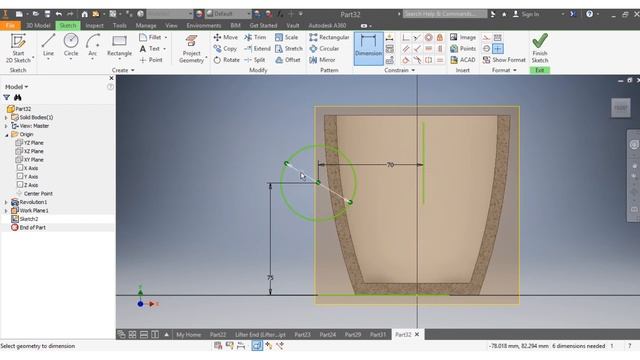Toggle visibility of Y Axis

pos(20,176)
